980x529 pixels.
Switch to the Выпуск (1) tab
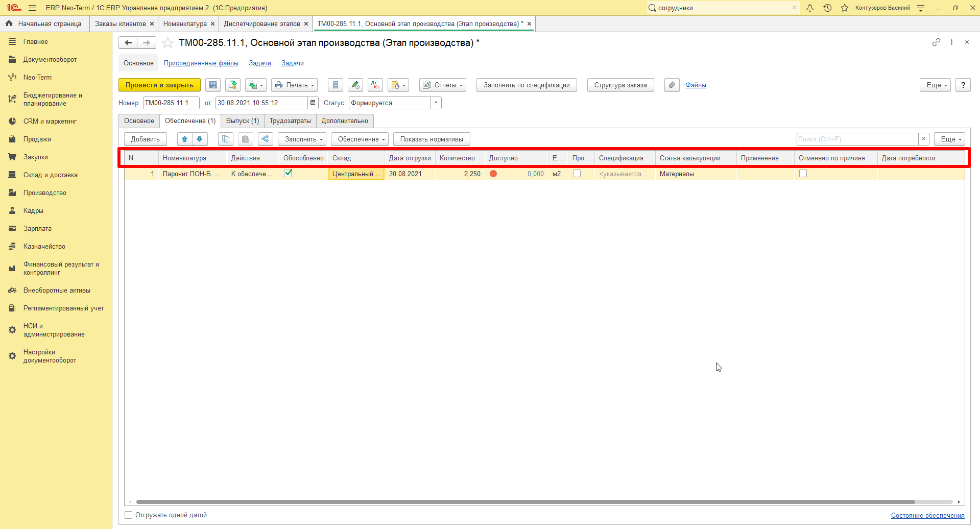click(x=243, y=121)
